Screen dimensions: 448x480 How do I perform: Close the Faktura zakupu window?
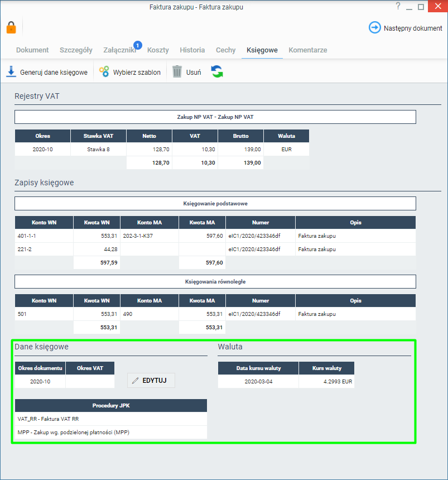pyautogui.click(x=438, y=6)
